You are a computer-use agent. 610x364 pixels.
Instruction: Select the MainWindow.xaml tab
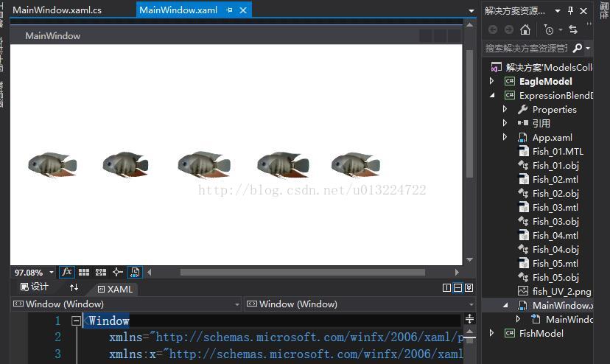(178, 10)
